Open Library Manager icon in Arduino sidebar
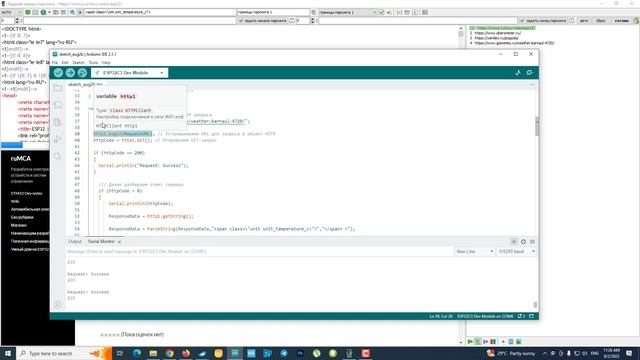The height and width of the screenshot is (360, 640). point(58,122)
